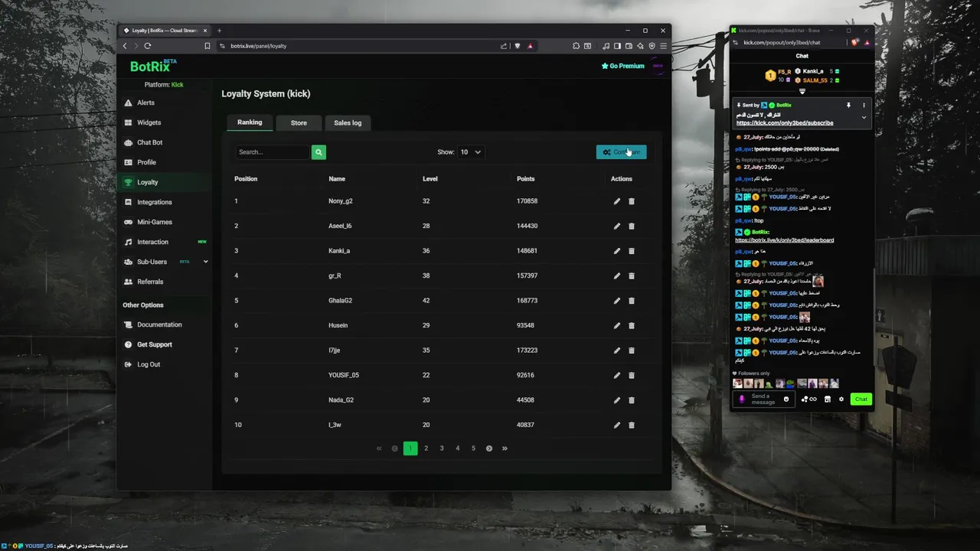Open the Brave Shields lion icon
The image size is (980, 551).
[518, 46]
